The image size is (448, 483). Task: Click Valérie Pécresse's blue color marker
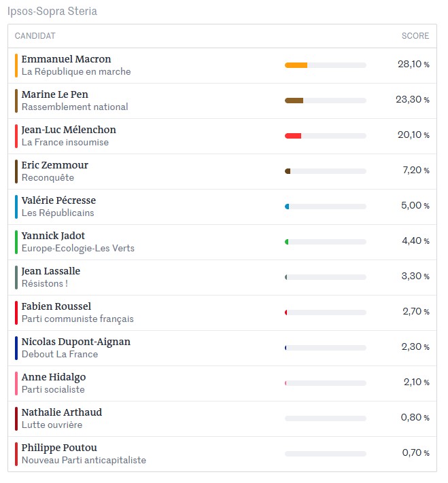[x=16, y=207]
